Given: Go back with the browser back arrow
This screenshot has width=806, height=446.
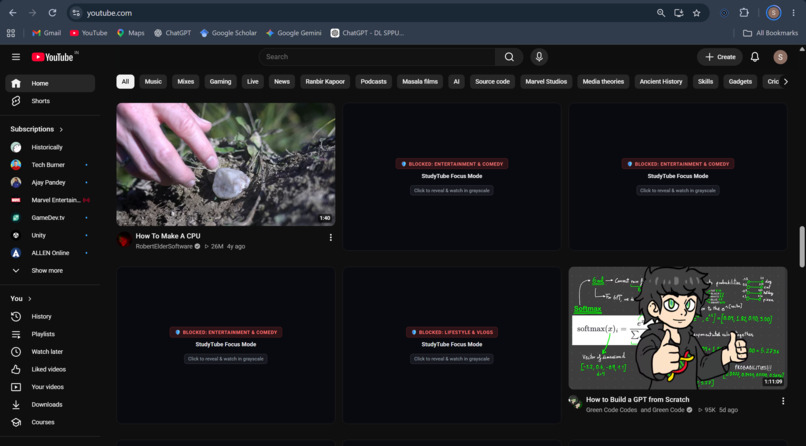Looking at the screenshot, I should [13, 13].
